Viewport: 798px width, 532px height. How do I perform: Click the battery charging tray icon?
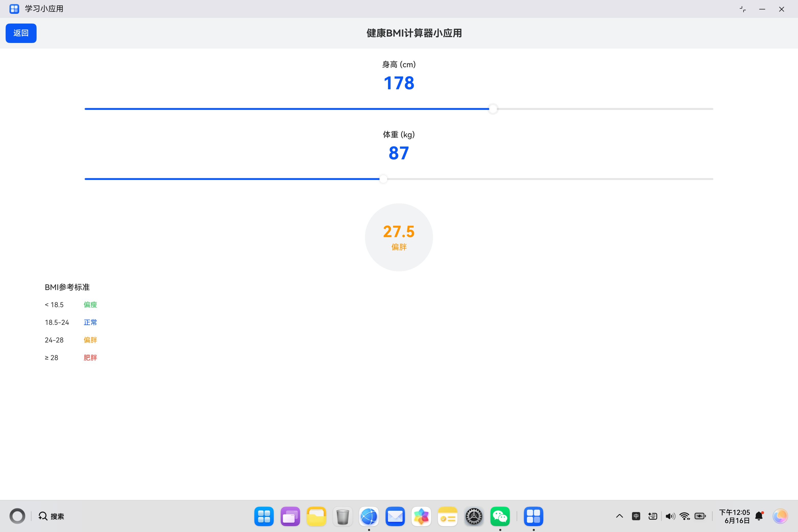click(700, 516)
